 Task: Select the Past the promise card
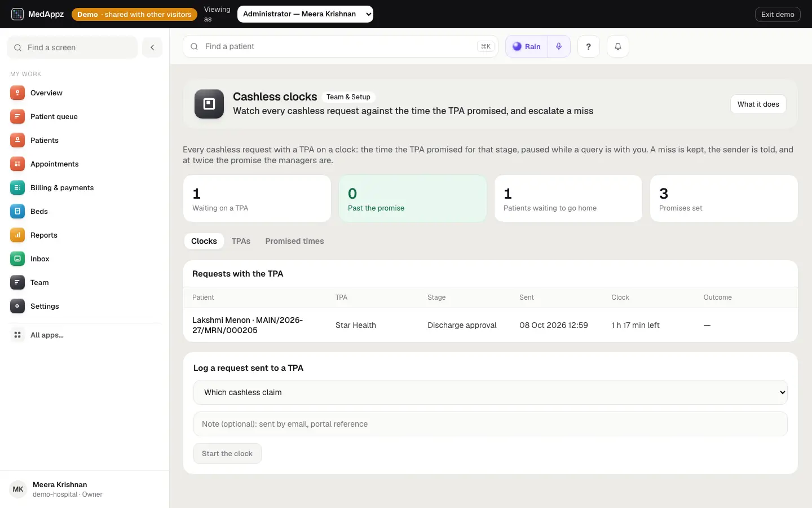point(413,198)
